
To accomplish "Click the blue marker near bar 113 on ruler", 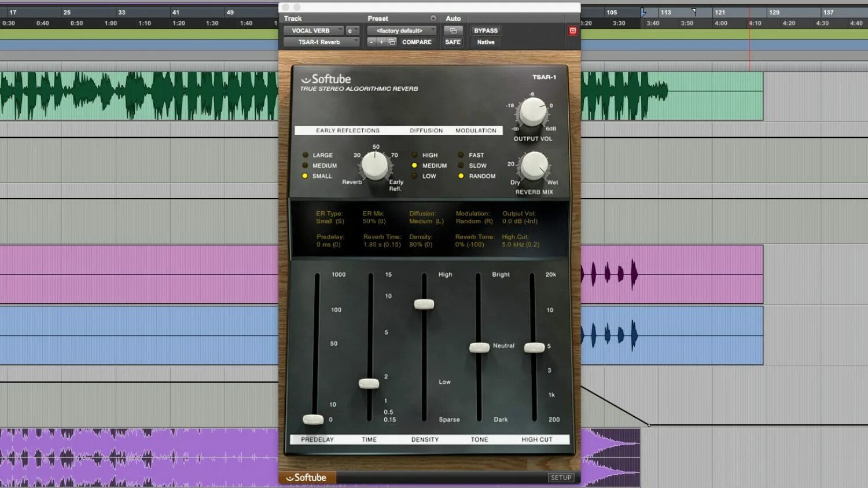I will coord(643,12).
